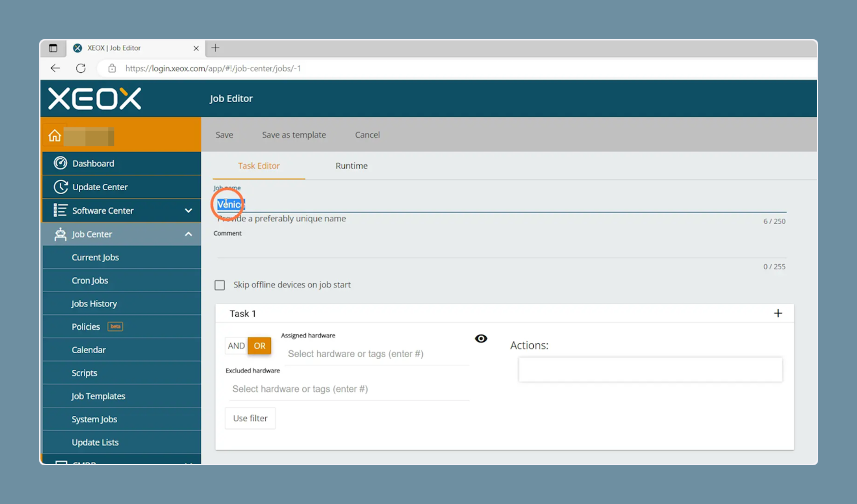This screenshot has height=504, width=857.
Task: Open System Jobs in sidebar
Action: click(122, 419)
